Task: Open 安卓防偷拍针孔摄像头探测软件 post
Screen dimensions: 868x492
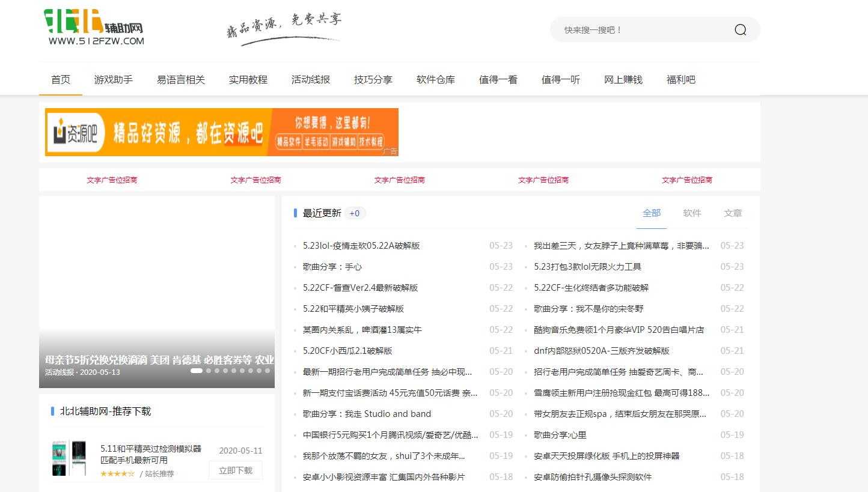Action: [x=593, y=477]
